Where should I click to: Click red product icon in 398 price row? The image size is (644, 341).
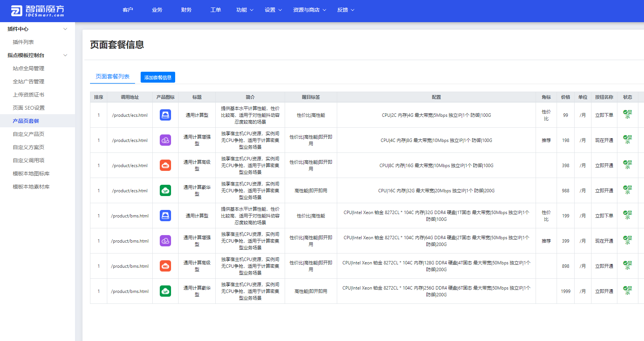(x=165, y=165)
